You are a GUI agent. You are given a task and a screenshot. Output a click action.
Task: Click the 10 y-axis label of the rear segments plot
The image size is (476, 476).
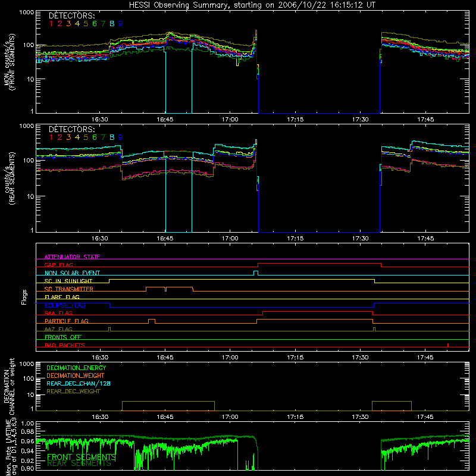[30, 196]
